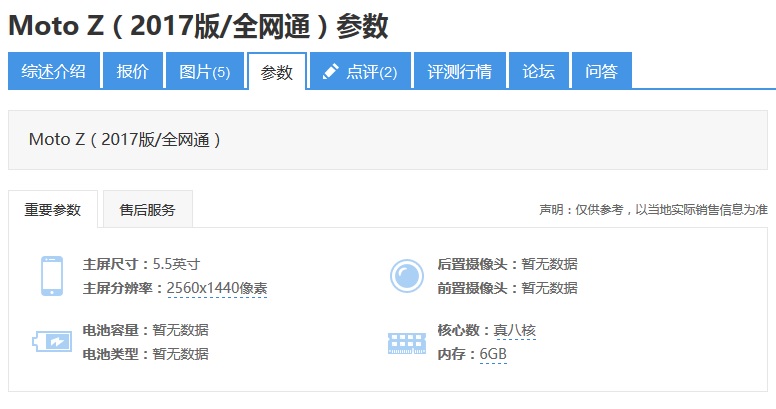Click the 6GB memory link
Screen dimensions: 776x409
point(493,354)
